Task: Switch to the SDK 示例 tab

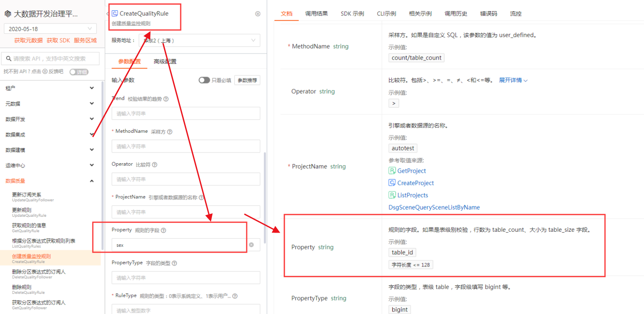Action: [x=352, y=14]
